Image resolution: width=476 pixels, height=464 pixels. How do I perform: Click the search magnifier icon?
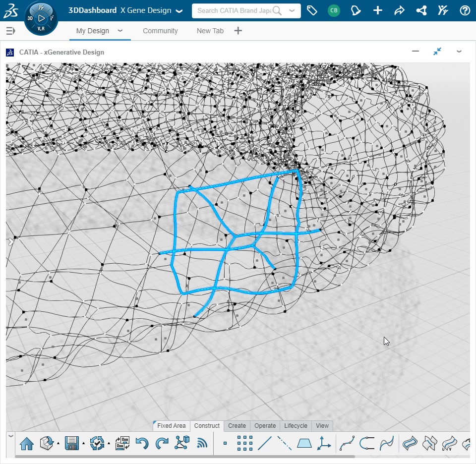[x=277, y=10]
